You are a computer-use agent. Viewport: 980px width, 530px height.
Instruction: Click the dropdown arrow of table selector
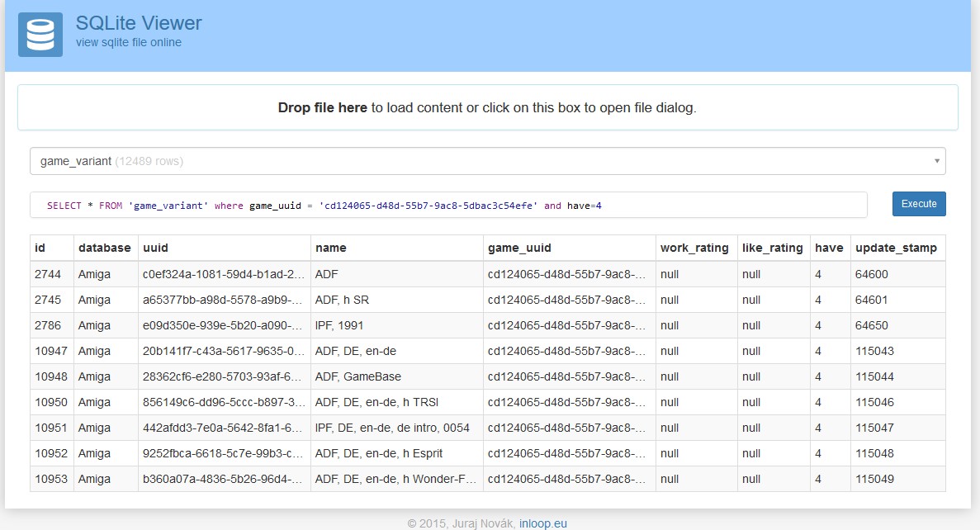pyautogui.click(x=936, y=161)
